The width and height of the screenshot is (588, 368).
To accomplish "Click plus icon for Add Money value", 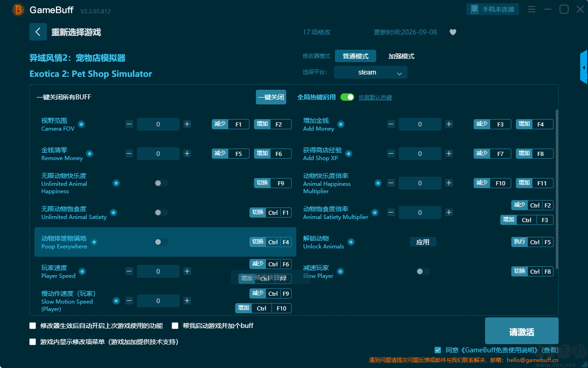I will pyautogui.click(x=449, y=124).
